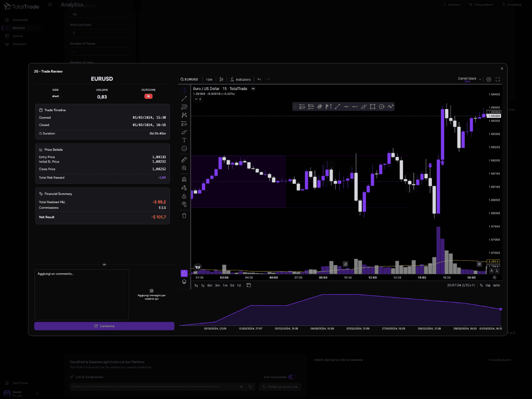The image size is (532, 399).
Task: Expand the 3 indicators legend chevron
Action: [x=198, y=99]
